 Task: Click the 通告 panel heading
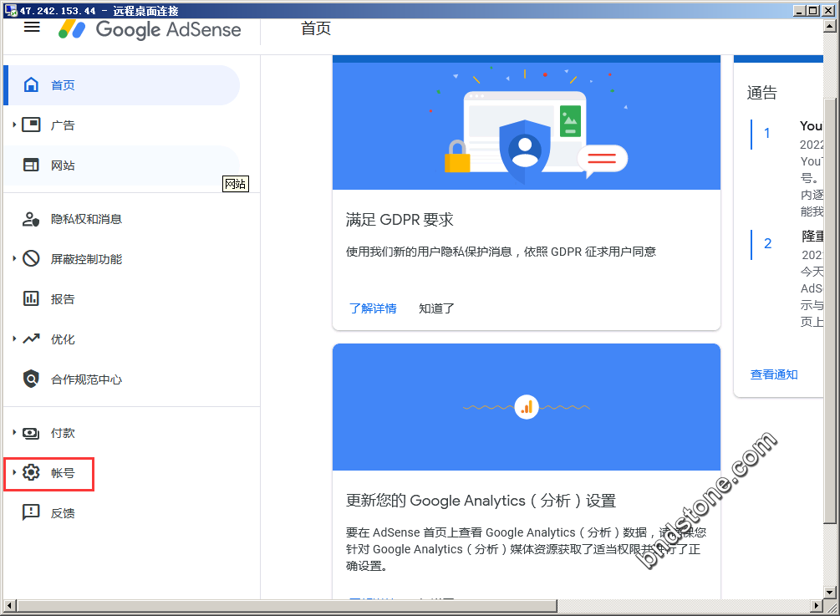tap(761, 93)
